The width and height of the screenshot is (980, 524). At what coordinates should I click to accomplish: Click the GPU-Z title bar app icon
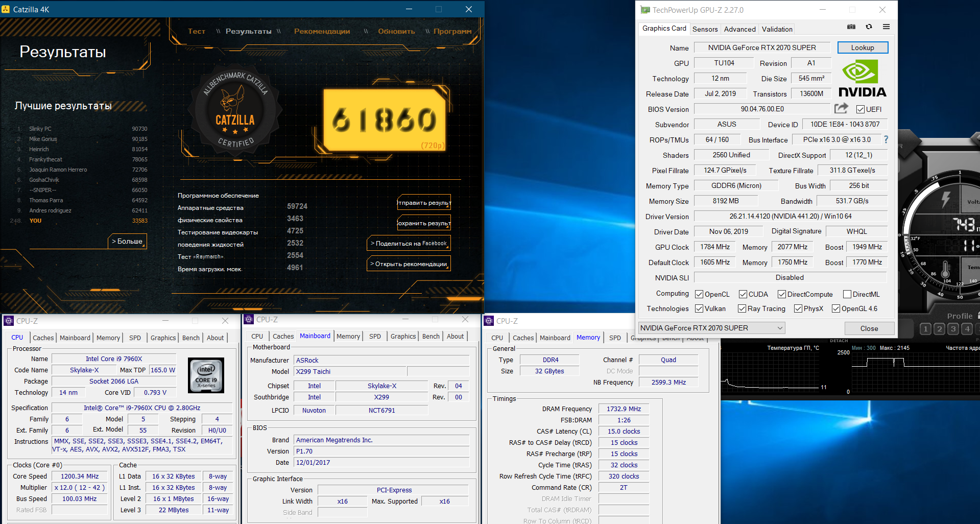pos(645,10)
